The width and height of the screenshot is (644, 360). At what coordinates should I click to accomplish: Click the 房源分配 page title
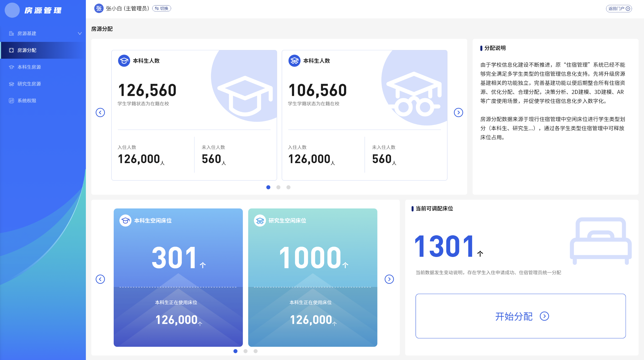point(102,29)
